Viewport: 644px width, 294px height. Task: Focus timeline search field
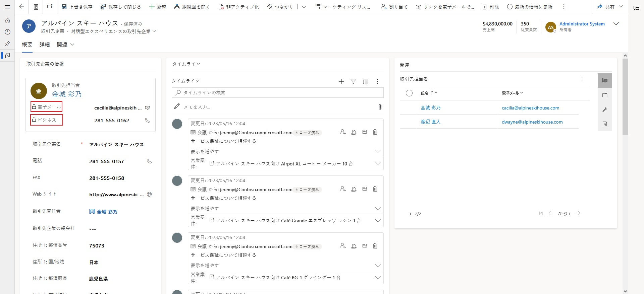point(277,92)
